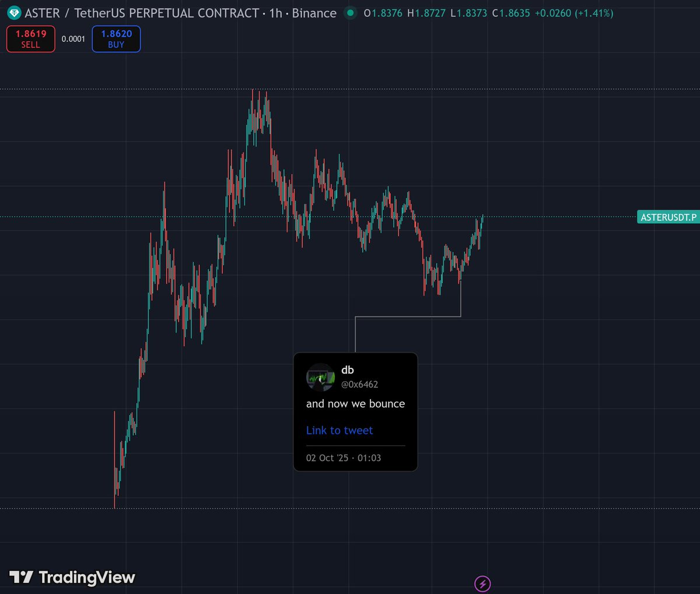Image resolution: width=700 pixels, height=594 pixels.
Task: Click the Binance exchange label
Action: tap(314, 13)
